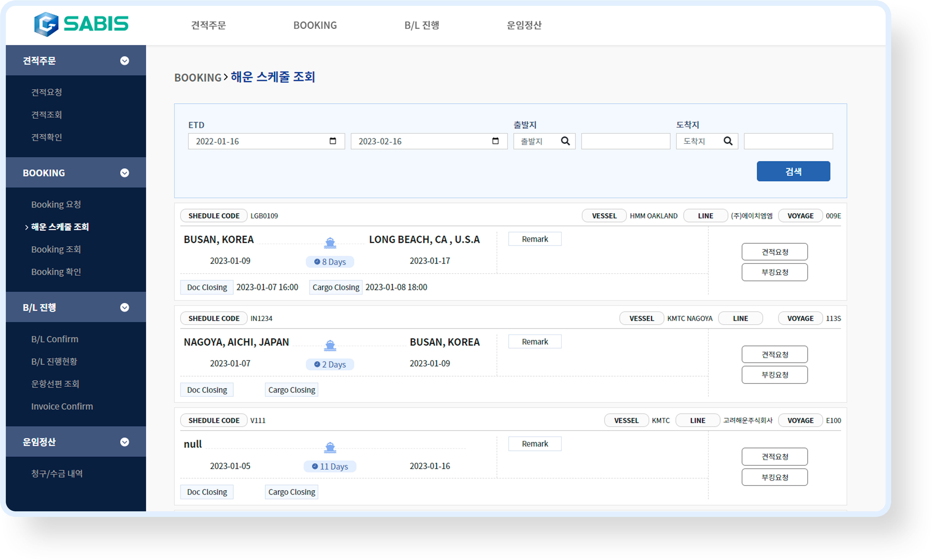Click Remark on the V111 schedule
Viewport: 932px width, 560px height.
[535, 444]
